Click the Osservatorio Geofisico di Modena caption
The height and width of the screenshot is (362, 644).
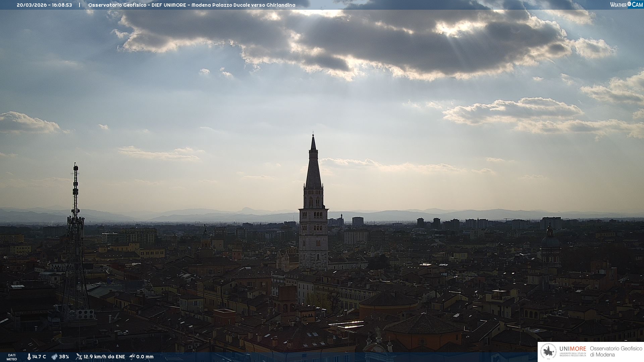(615, 352)
